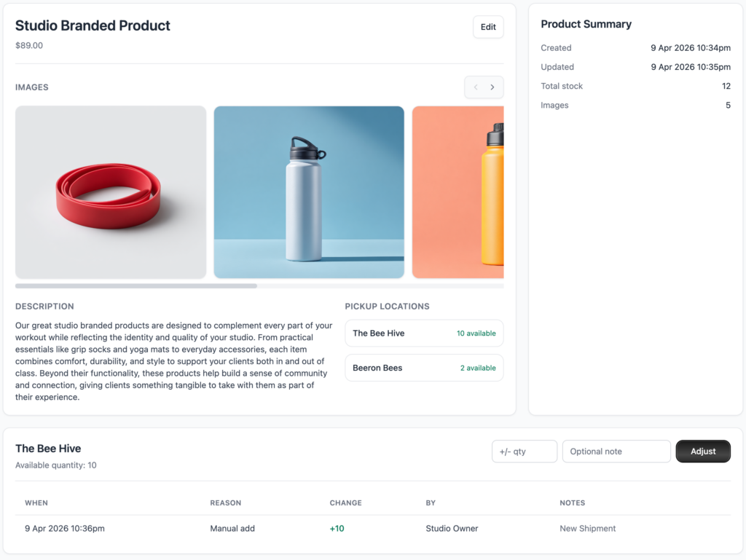
Task: Click the WHEN column header
Action: pyautogui.click(x=36, y=503)
